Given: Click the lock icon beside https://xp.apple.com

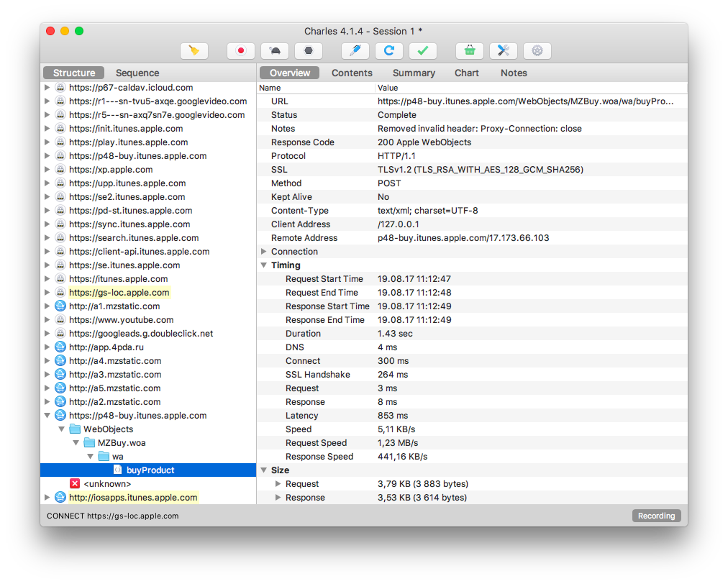Looking at the screenshot, I should 60,170.
